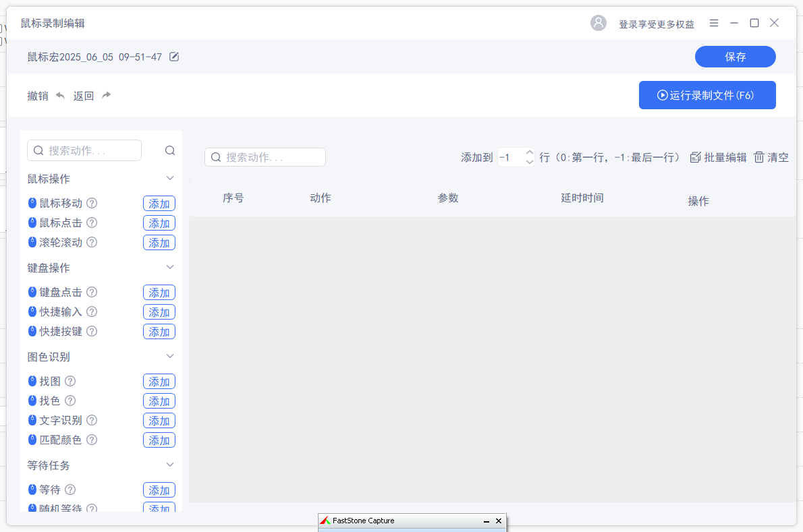Open the hamburger menu icon
The height and width of the screenshot is (532, 803).
[x=714, y=23]
